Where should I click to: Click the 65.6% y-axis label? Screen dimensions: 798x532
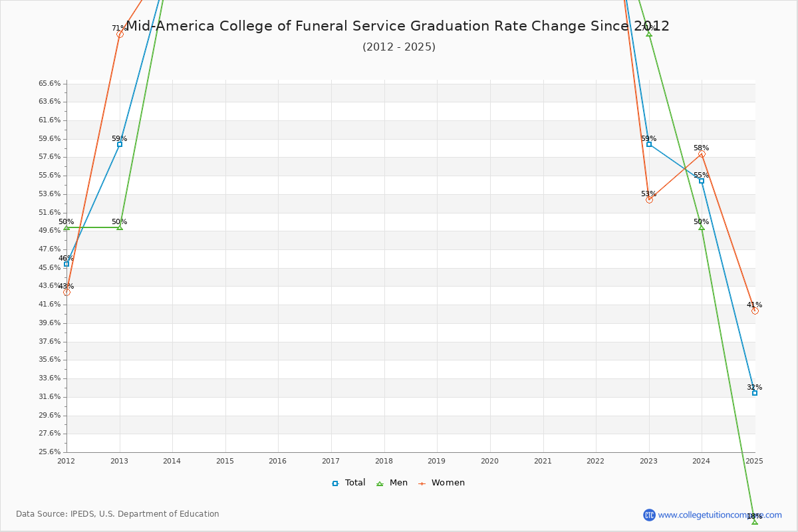point(50,84)
